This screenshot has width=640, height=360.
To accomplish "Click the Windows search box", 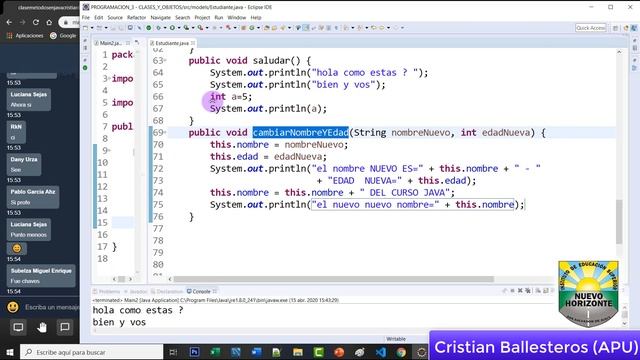I will [92, 352].
